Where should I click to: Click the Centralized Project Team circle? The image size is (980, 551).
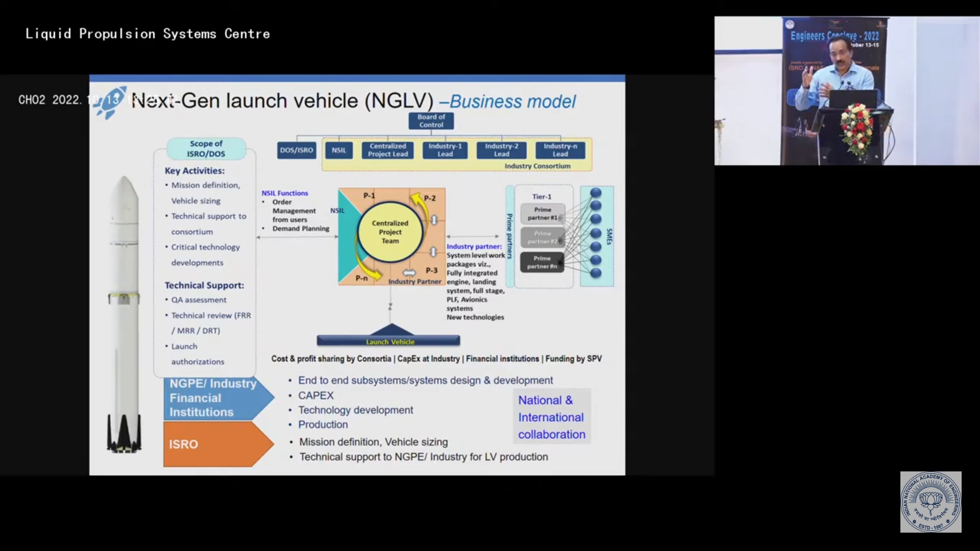[390, 232]
